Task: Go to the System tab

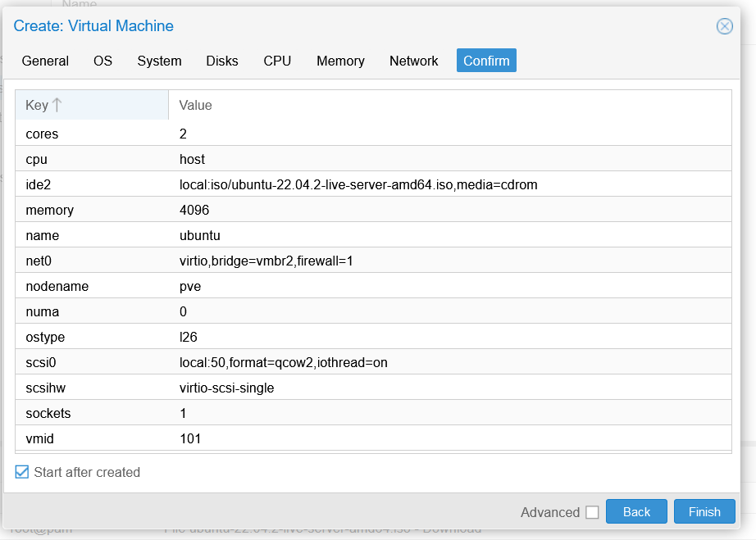Action: 159,61
